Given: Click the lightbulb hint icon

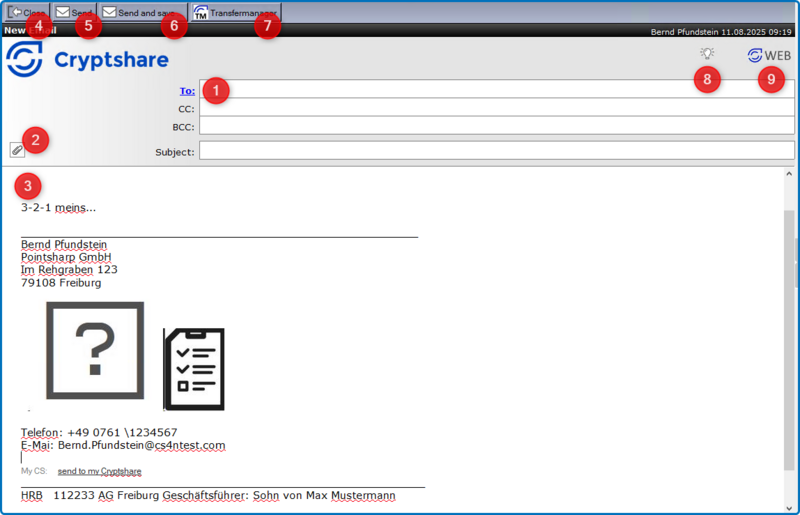Looking at the screenshot, I should pos(707,55).
